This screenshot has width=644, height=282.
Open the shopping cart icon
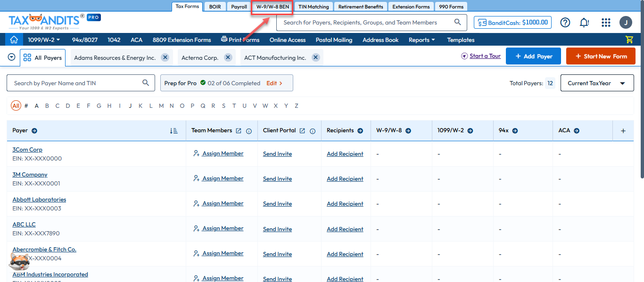[x=629, y=40]
